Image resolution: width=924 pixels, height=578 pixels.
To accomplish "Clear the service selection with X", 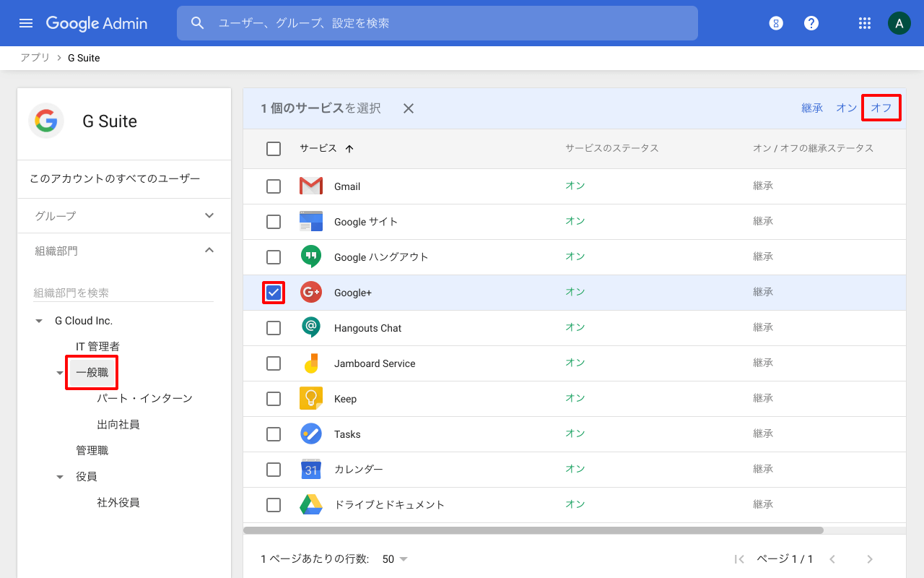I will [409, 108].
